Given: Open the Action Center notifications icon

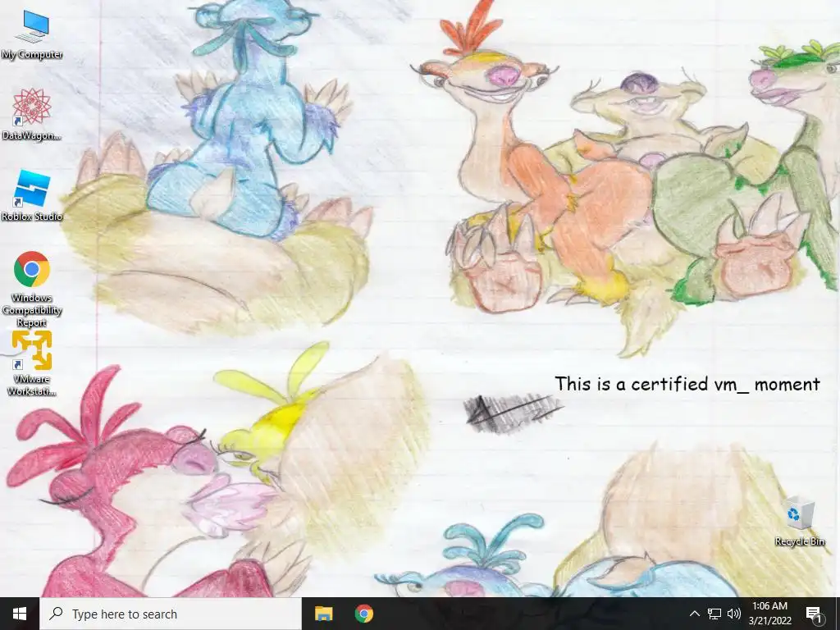Looking at the screenshot, I should click(814, 614).
